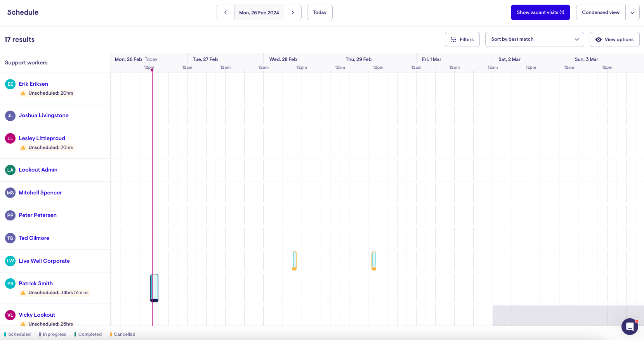
Task: Open View options with eye icon
Action: (x=614, y=40)
